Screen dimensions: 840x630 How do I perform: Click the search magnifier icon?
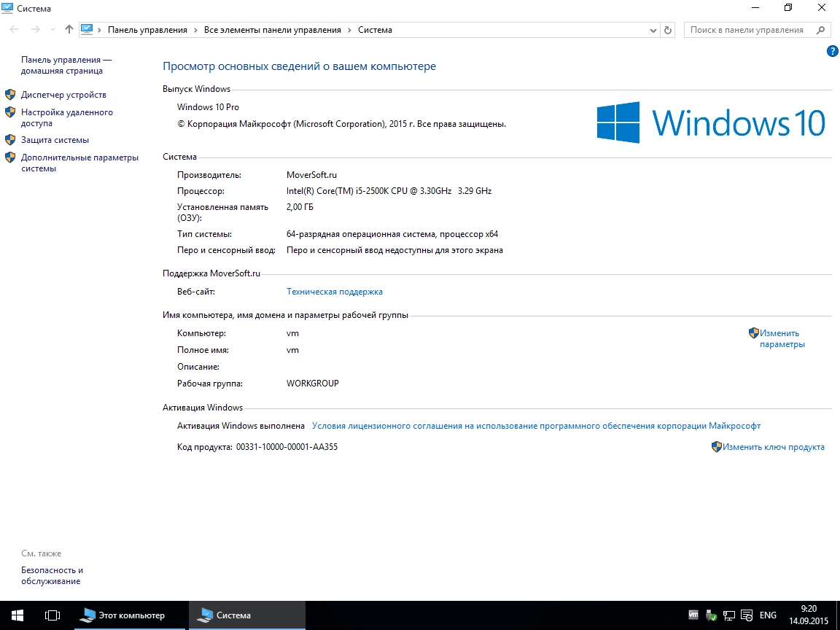pyautogui.click(x=821, y=30)
